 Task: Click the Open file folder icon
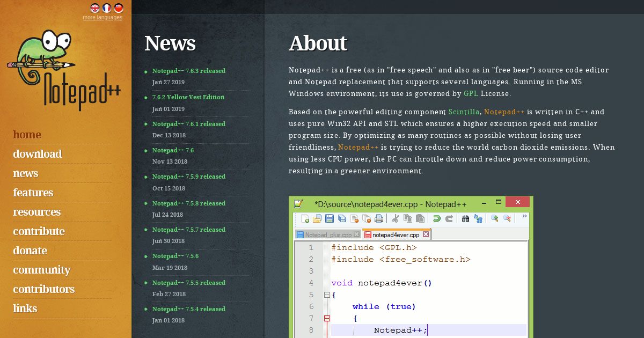click(317, 218)
